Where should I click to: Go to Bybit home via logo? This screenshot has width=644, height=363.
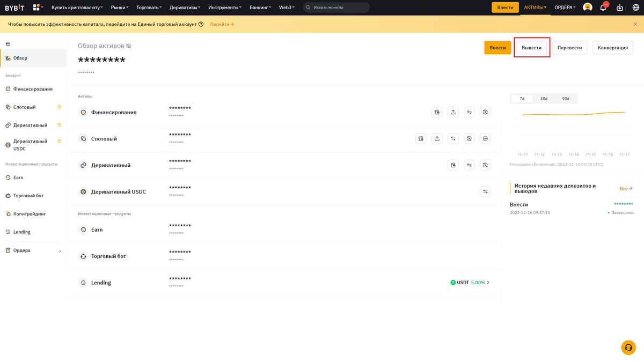[x=14, y=8]
